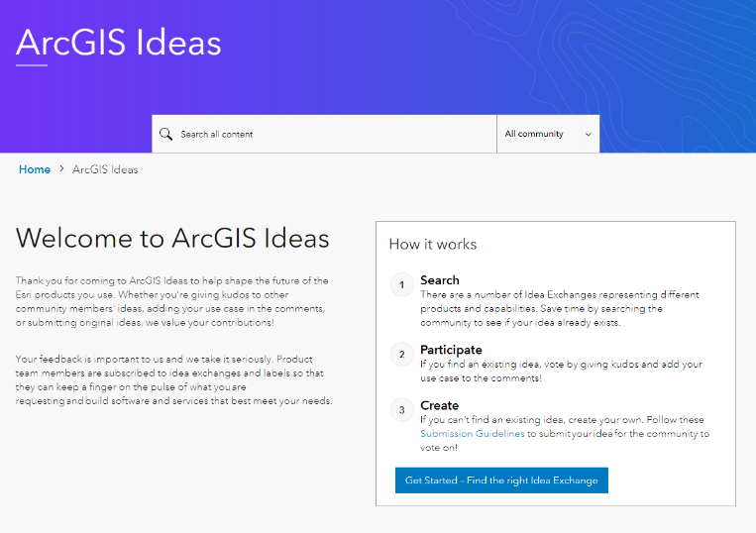Click the 'Your feedback is important' paragraph
This screenshot has height=533, width=756.
[x=174, y=379]
